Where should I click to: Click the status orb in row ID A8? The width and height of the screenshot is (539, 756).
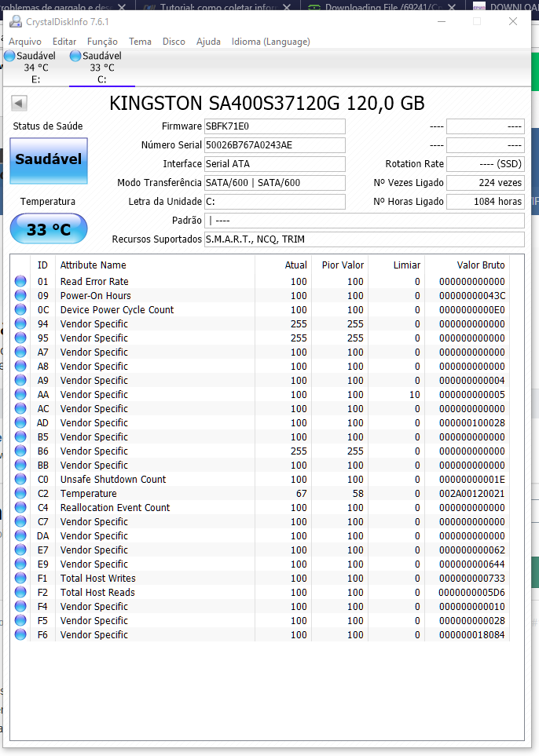20,366
